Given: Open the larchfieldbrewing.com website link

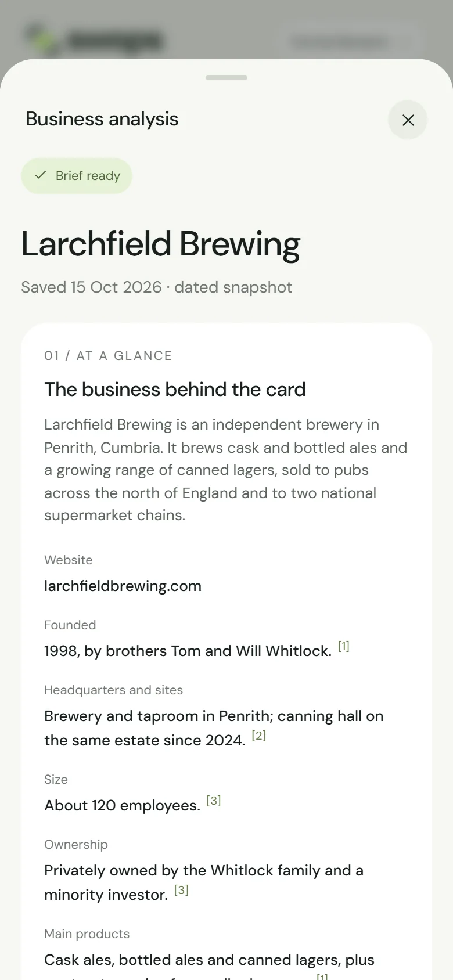Looking at the screenshot, I should 123,586.
